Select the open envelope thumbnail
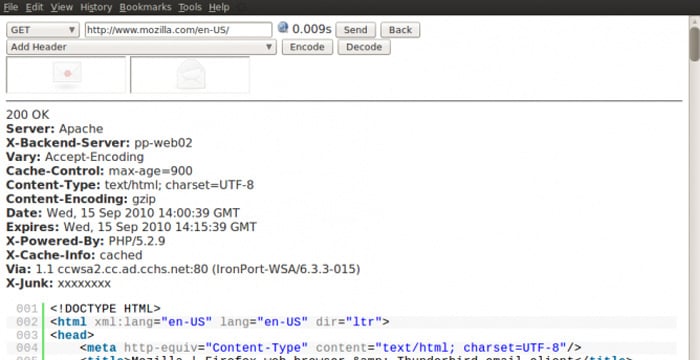Viewport: 700px width, 360px height. 190,75
